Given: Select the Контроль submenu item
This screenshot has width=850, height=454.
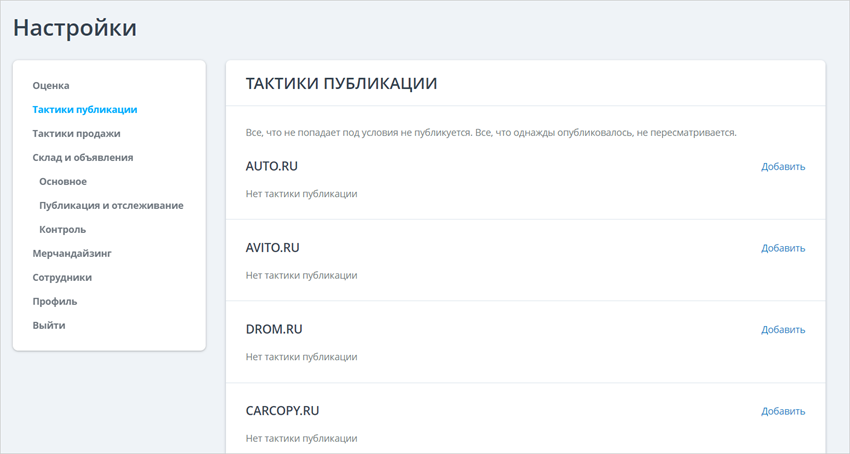Looking at the screenshot, I should [x=62, y=229].
